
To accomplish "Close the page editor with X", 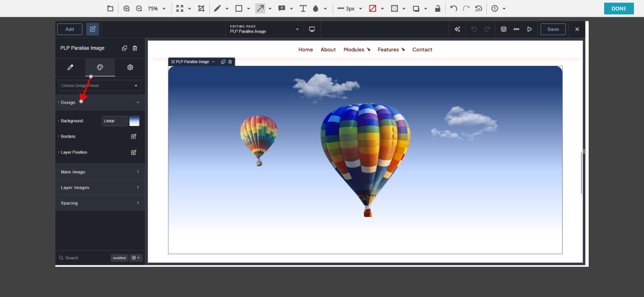I will tap(577, 29).
